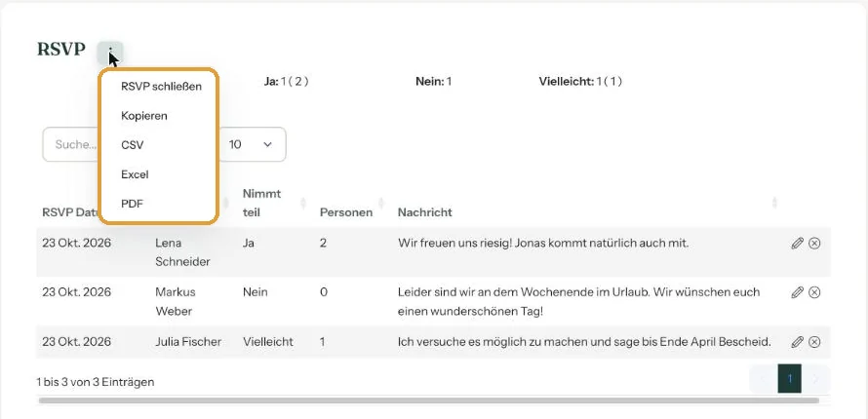Export the list as PDF
The height and width of the screenshot is (419, 868).
pos(132,204)
